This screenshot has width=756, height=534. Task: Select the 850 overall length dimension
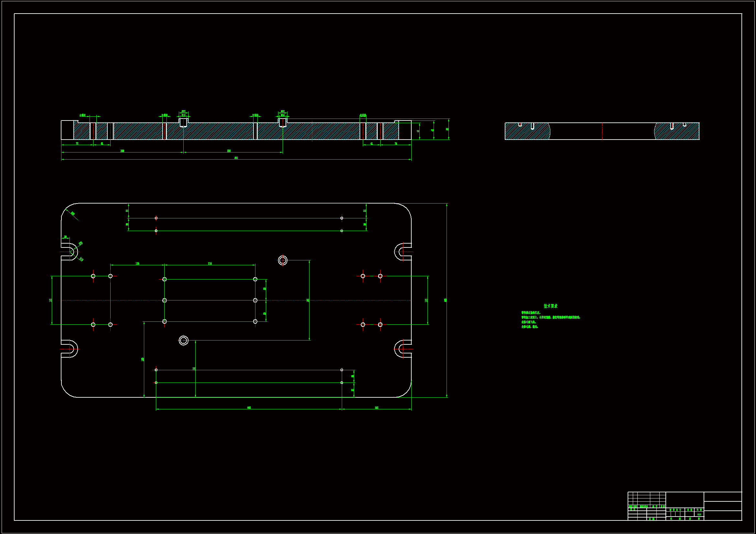pos(236,158)
